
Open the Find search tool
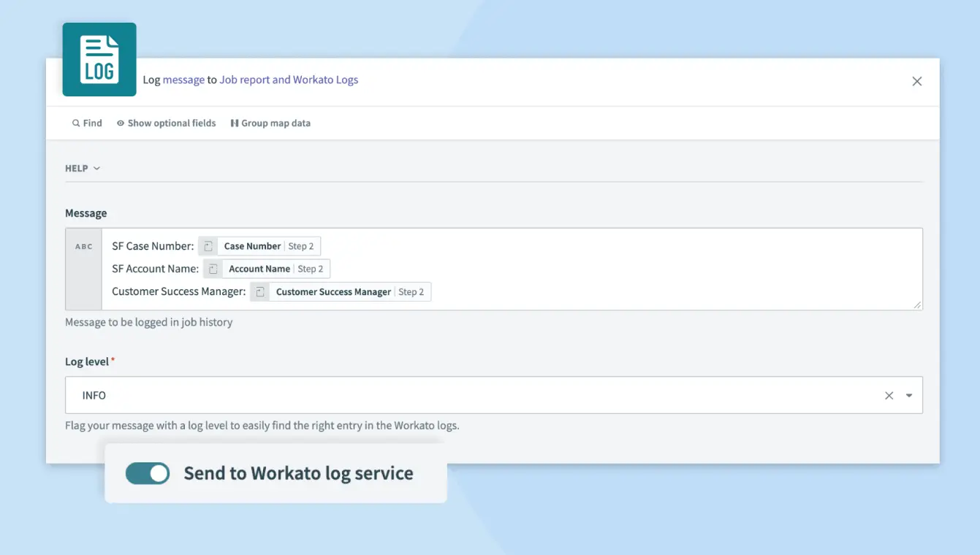pos(87,123)
